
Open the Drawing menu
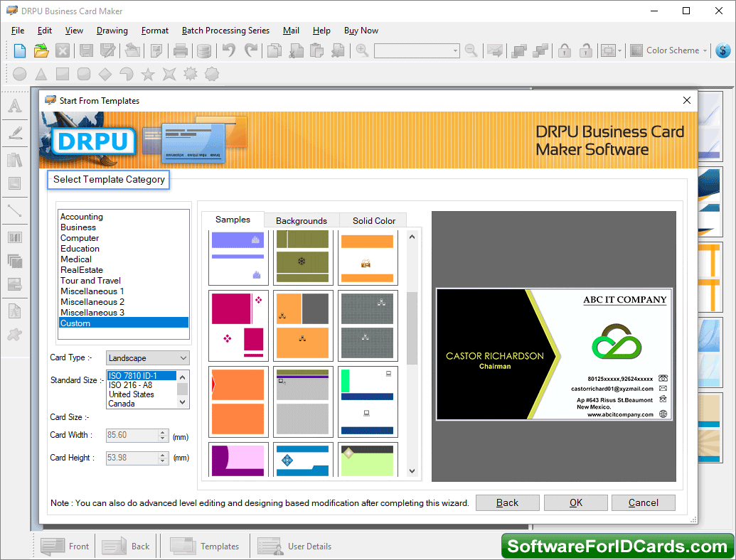112,31
